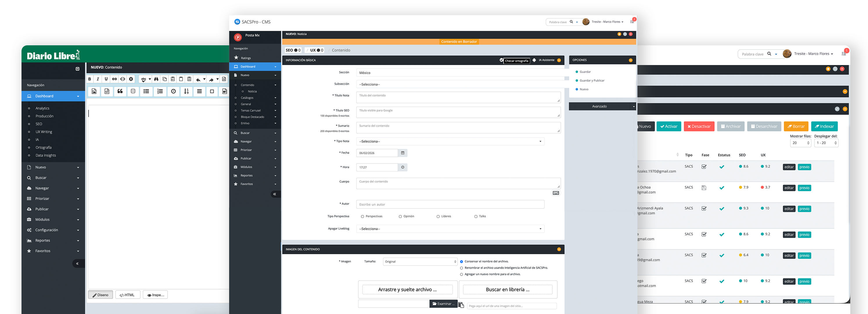The image size is (868, 314).
Task: Insert a bulleted list in the editor
Action: point(146,91)
